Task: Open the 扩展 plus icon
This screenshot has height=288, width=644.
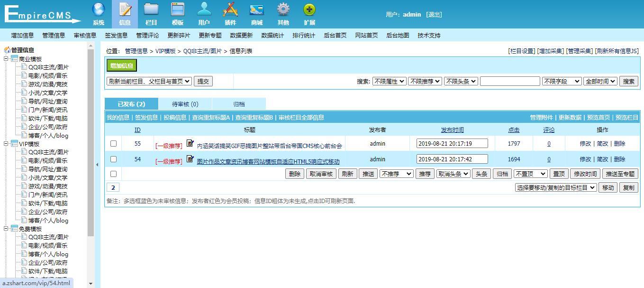Action: coord(309,14)
